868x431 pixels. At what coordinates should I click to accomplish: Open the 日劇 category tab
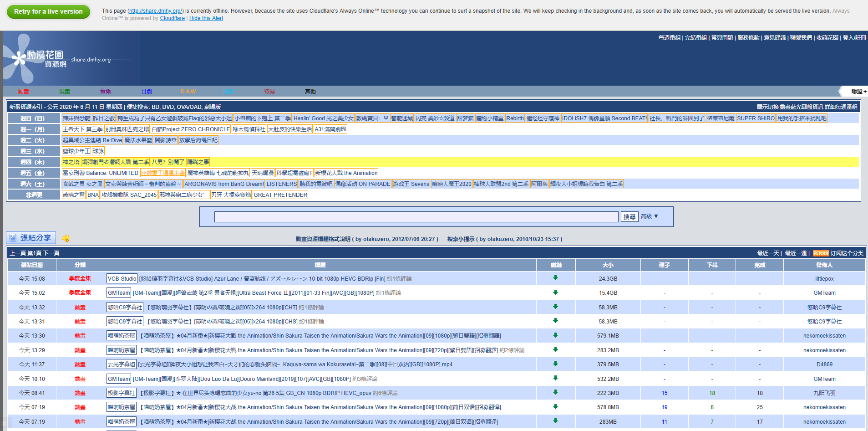pos(147,92)
